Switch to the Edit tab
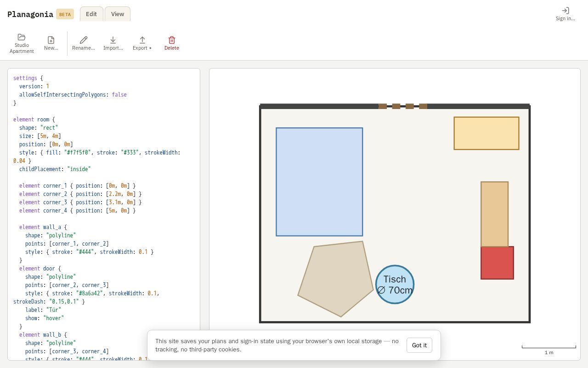 click(x=91, y=14)
